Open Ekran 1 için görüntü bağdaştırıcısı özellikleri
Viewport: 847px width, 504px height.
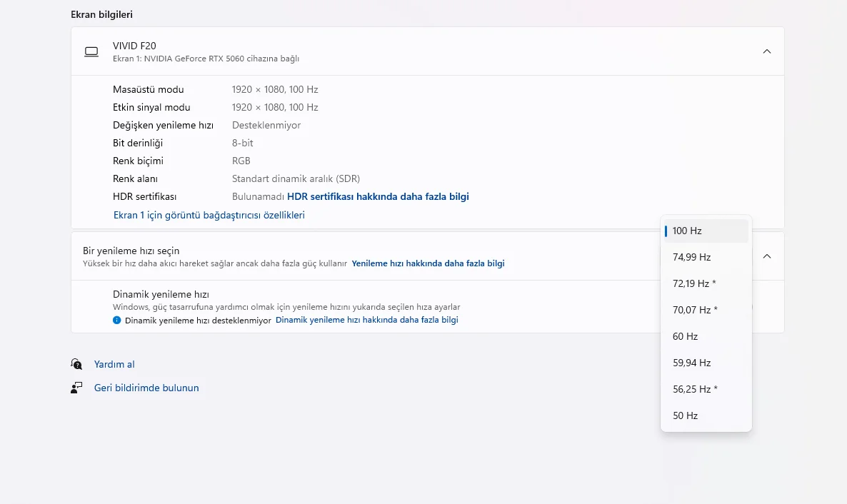pos(209,215)
